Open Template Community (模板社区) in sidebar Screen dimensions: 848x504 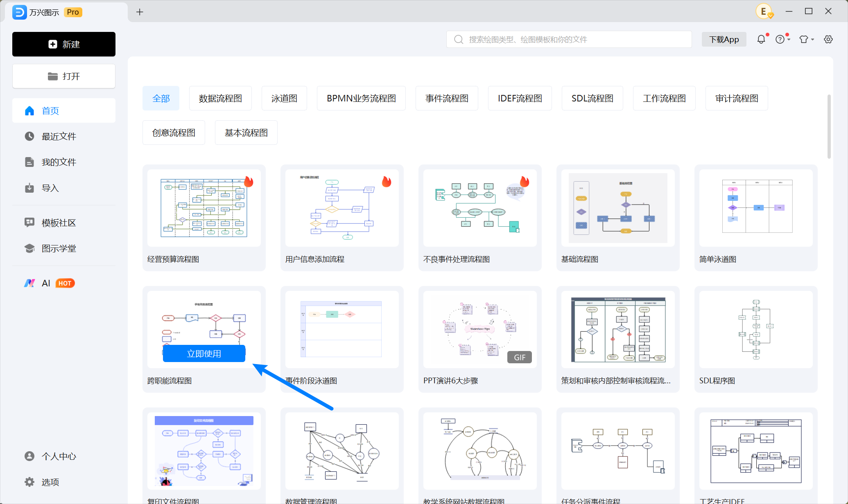64,223
